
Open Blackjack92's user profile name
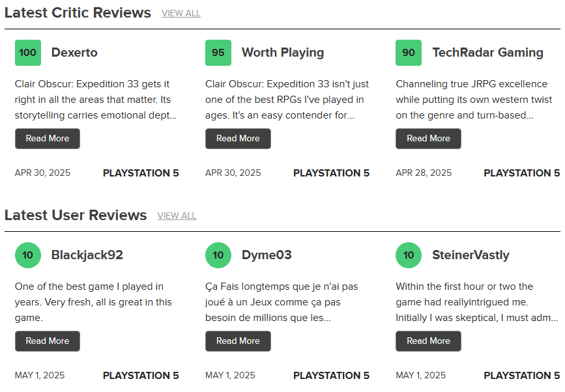[x=87, y=255]
